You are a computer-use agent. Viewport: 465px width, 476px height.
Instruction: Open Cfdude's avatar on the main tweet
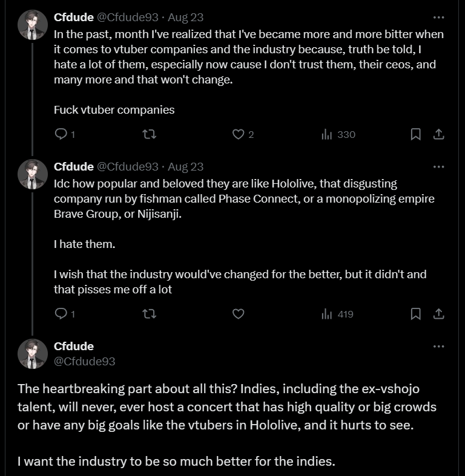point(32,354)
